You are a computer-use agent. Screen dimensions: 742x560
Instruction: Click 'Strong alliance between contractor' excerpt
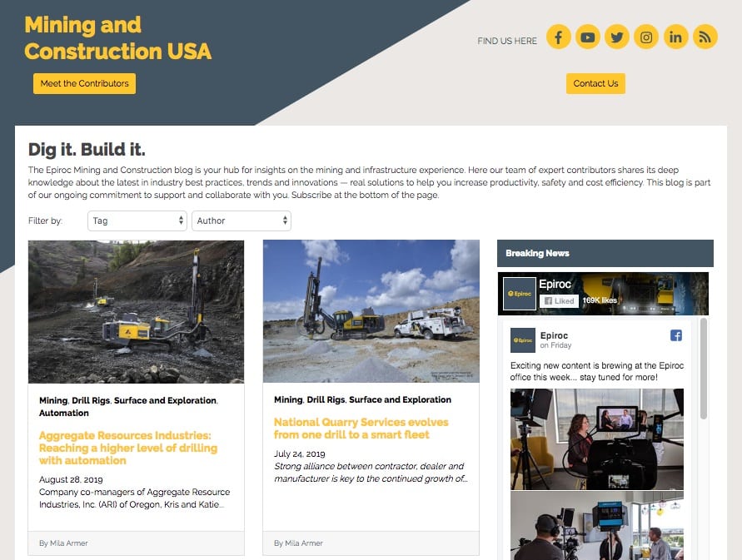point(371,473)
